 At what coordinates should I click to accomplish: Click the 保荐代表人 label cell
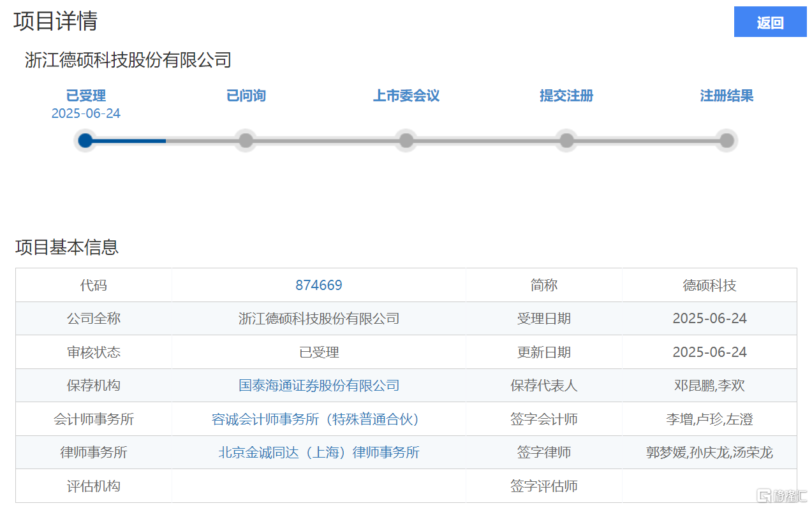coord(544,386)
